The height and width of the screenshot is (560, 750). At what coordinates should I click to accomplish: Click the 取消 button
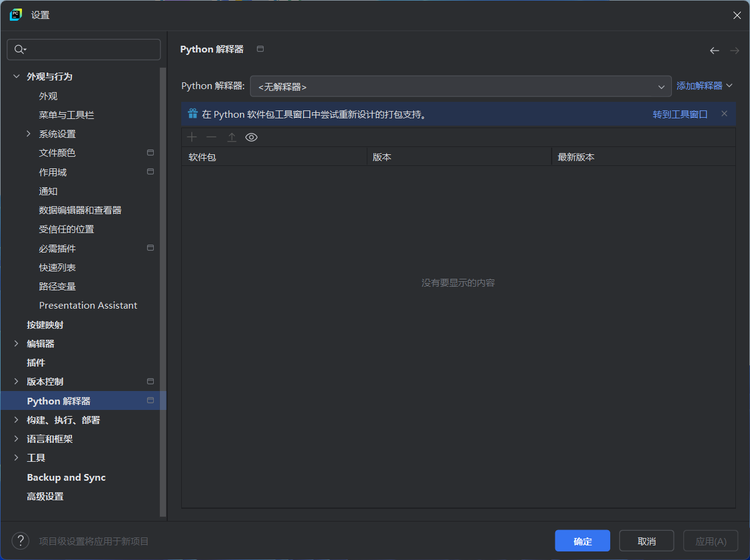[646, 541]
